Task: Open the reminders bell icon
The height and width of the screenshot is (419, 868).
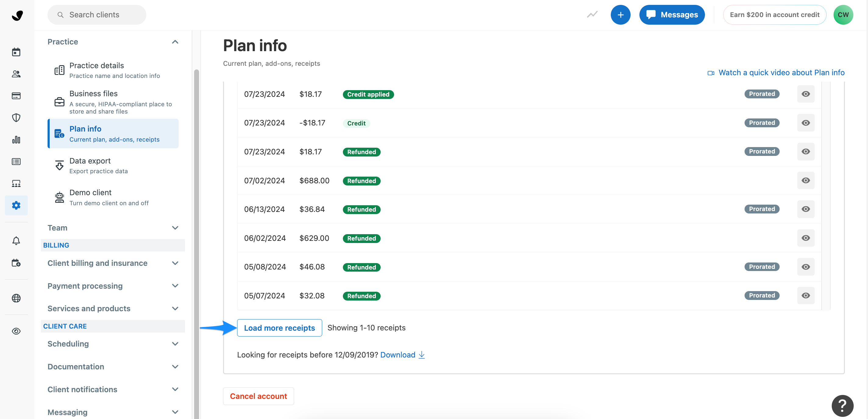Action: (x=16, y=240)
